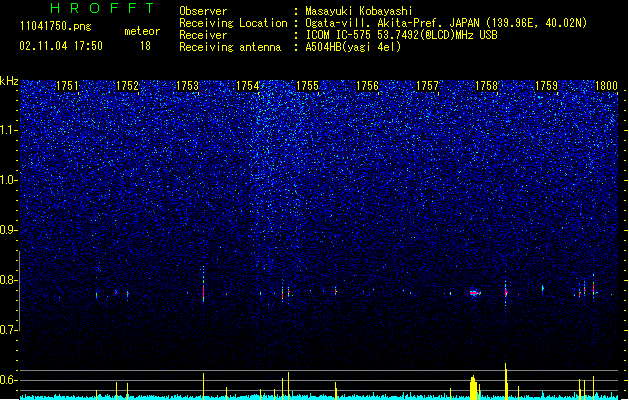Click time marker 1751
Image resolution: width=629 pixels, height=400 pixels.
pos(67,86)
